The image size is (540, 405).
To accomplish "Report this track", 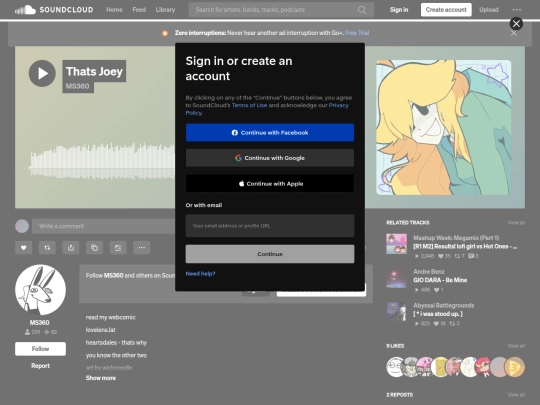I will coord(40,366).
